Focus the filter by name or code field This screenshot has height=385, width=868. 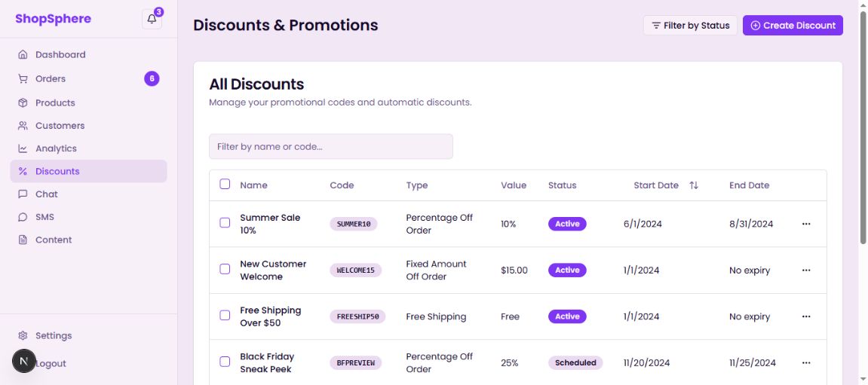pyautogui.click(x=330, y=147)
